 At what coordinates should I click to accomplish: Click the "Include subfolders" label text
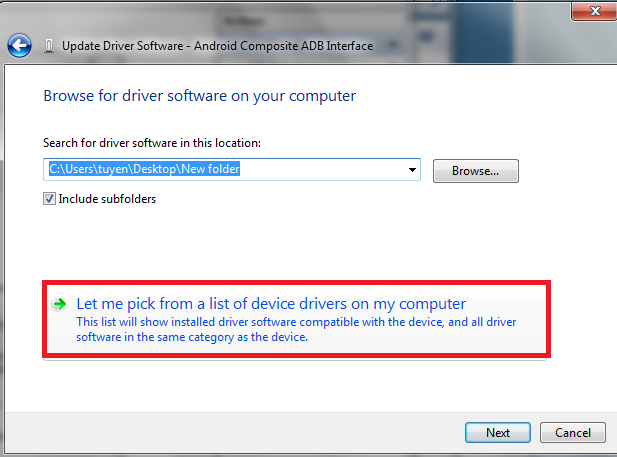(107, 199)
